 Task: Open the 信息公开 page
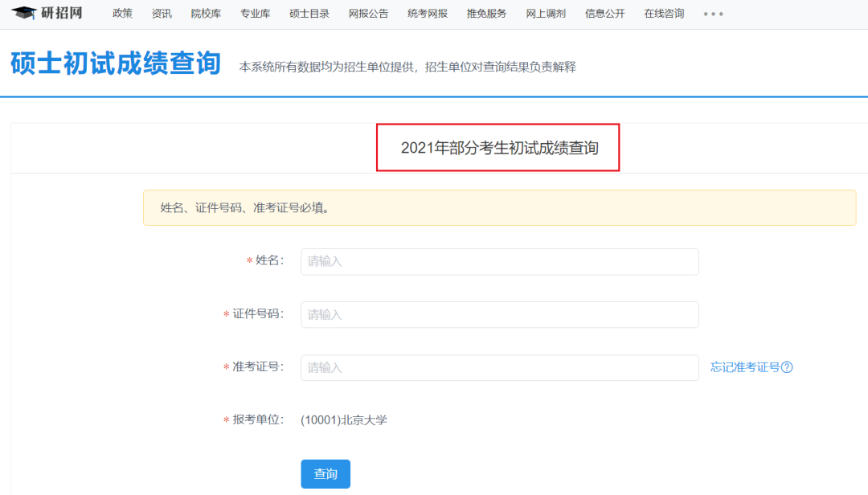tap(604, 13)
